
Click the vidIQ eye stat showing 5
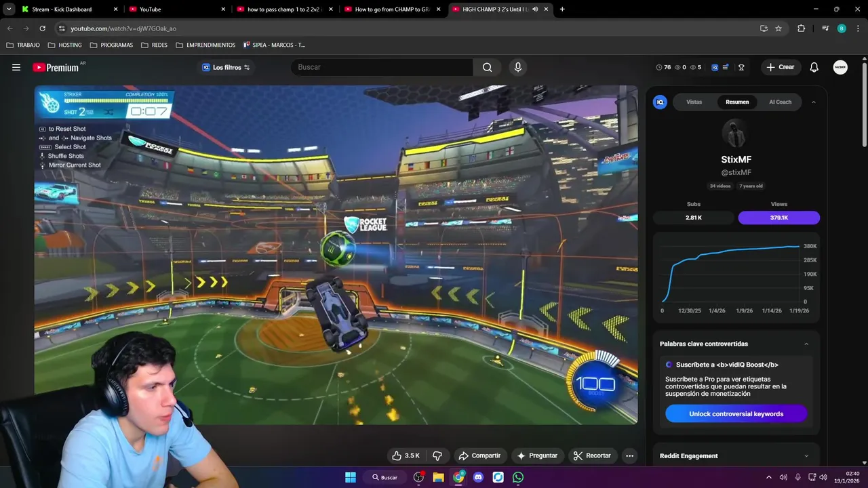tap(695, 67)
